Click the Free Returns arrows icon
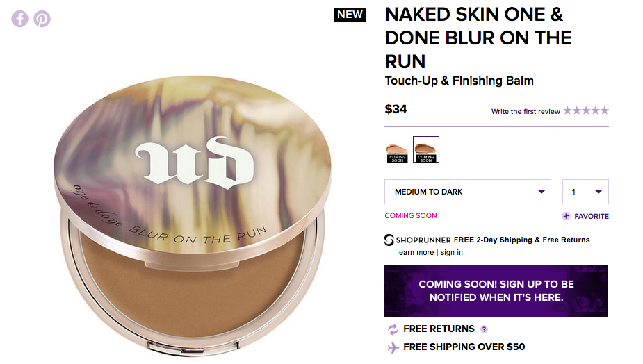The width and height of the screenshot is (643, 364). tap(393, 329)
